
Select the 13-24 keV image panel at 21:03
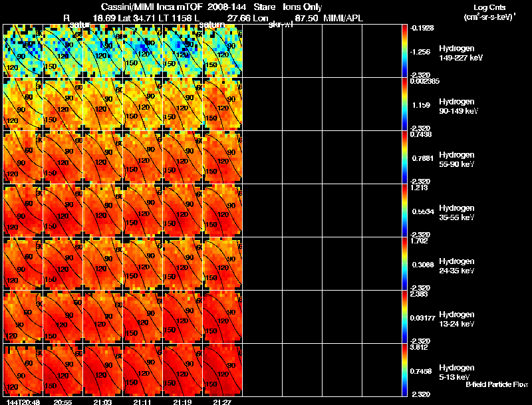[x=103, y=317]
